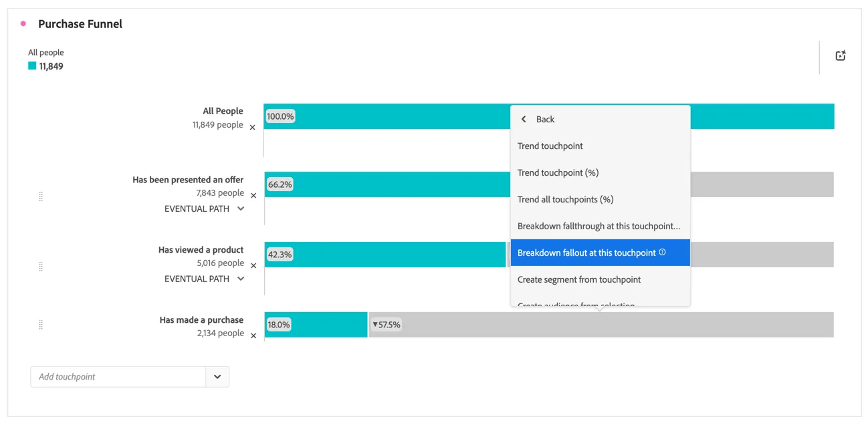Viewport: 868px width, 421px height.
Task: Choose Trend touchpoint from the context menu
Action: [x=601, y=146]
